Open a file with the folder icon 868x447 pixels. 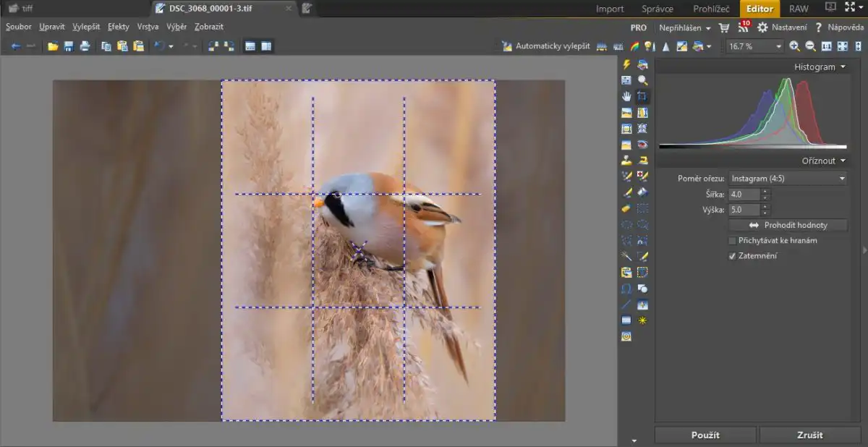[x=53, y=46]
